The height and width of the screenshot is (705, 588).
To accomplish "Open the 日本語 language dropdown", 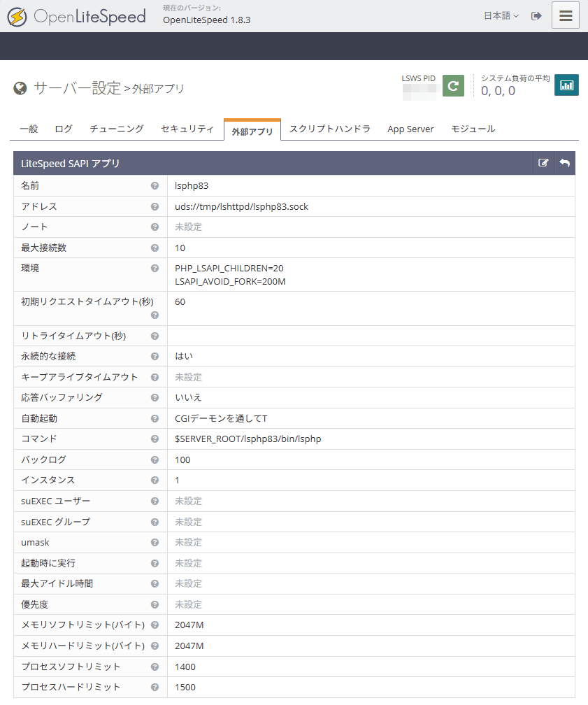I will click(501, 15).
